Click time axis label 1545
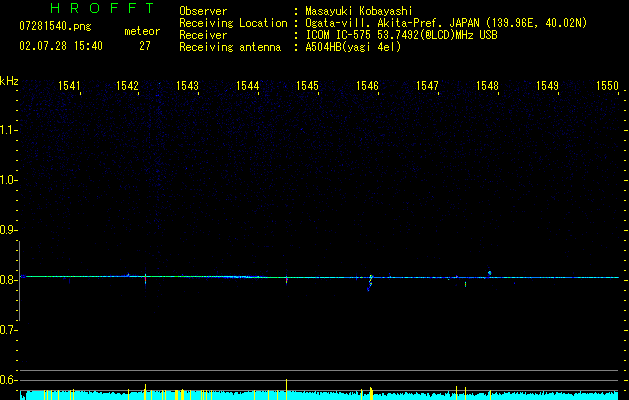629x400 pixels. coord(307,86)
